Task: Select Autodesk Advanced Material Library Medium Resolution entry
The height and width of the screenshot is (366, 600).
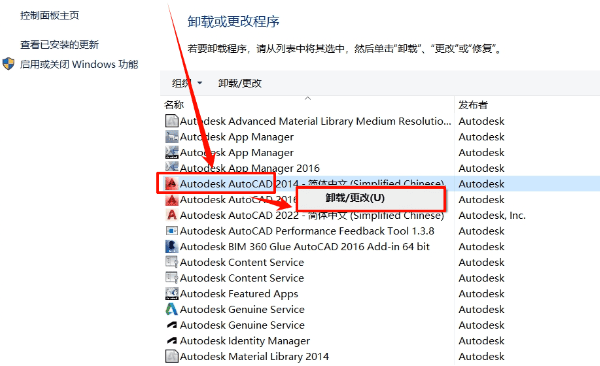Action: [315, 121]
